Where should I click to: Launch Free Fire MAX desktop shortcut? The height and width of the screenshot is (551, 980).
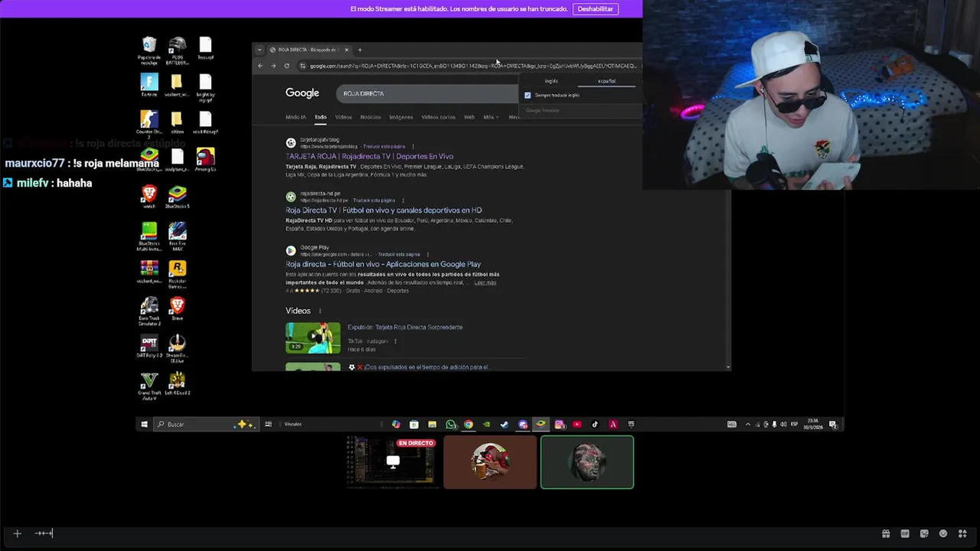click(178, 236)
